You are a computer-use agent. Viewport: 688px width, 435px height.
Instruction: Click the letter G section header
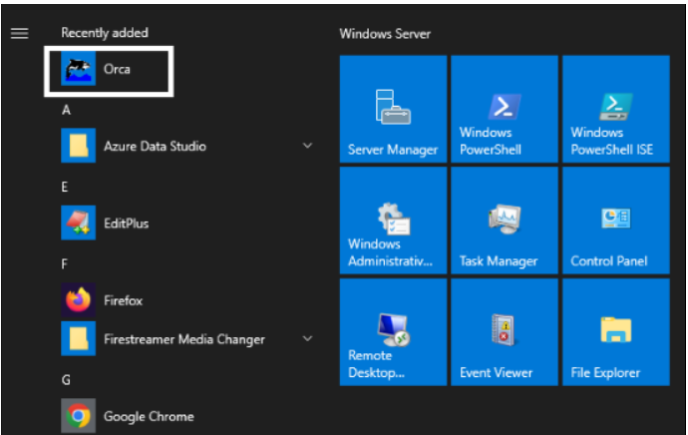66,380
